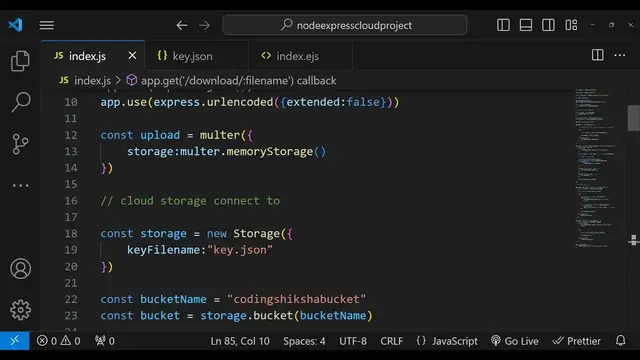
Task: Open notifications bell
Action: [620, 341]
